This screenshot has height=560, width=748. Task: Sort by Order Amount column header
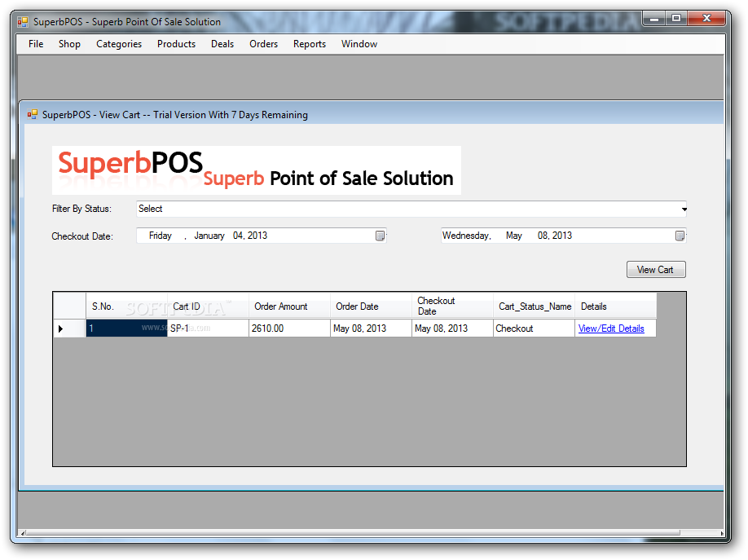[289, 306]
